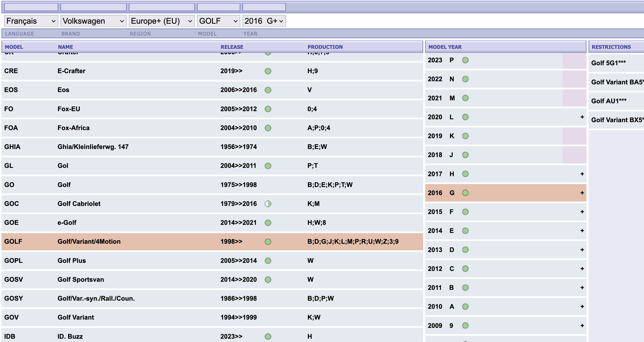Click the green status dot for E-Crafter
Image resolution: width=644 pixels, height=342 pixels.
(268, 71)
